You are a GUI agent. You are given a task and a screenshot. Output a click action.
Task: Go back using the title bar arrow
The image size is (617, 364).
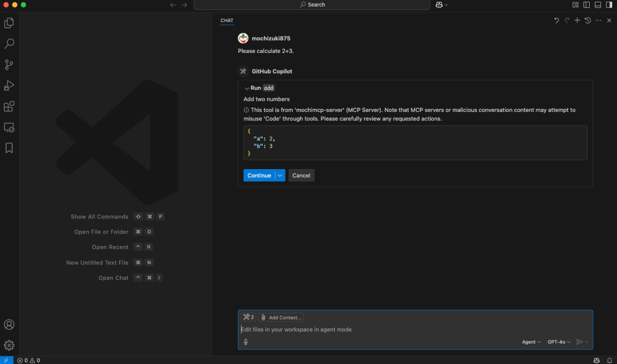pos(173,5)
